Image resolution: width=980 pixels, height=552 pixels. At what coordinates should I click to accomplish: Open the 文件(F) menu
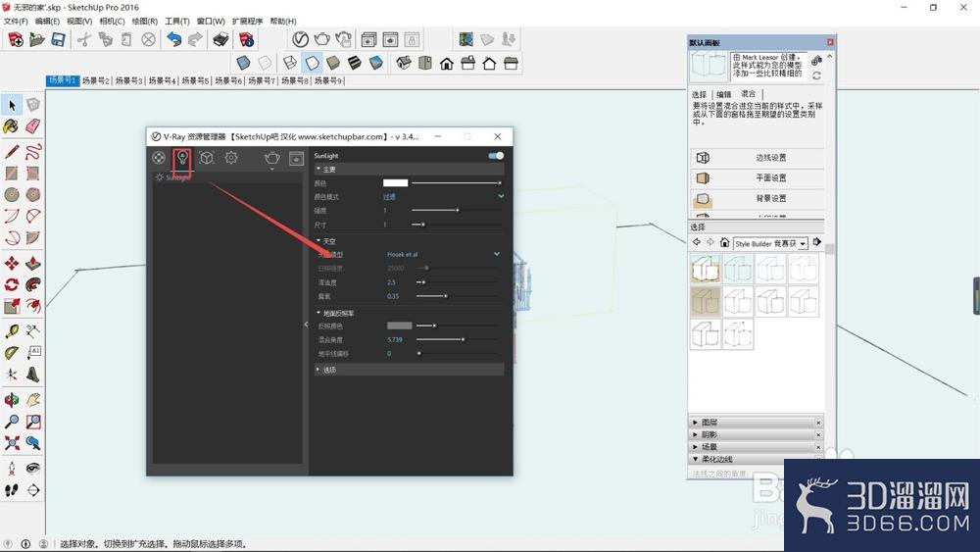tap(16, 22)
